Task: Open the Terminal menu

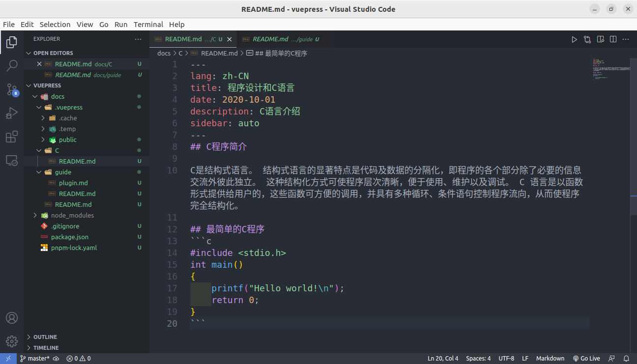Action: (148, 24)
